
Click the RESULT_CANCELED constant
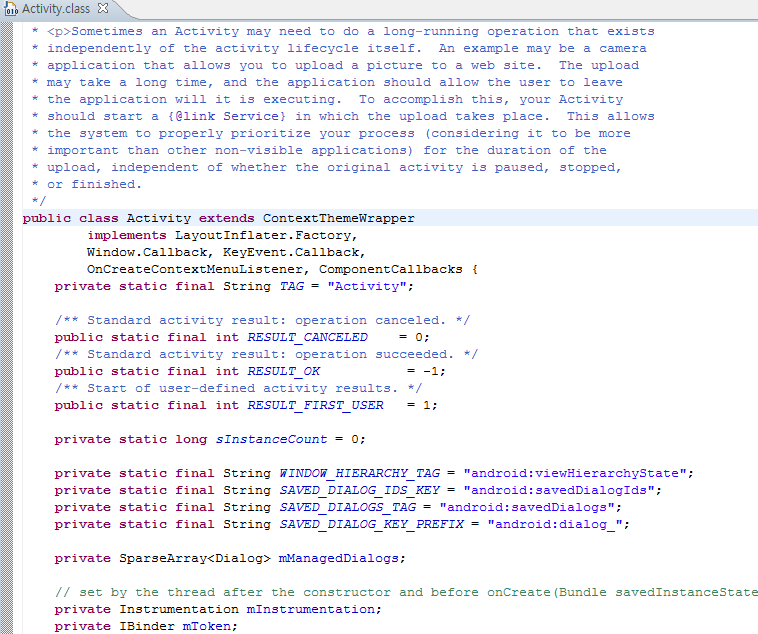[x=307, y=337]
